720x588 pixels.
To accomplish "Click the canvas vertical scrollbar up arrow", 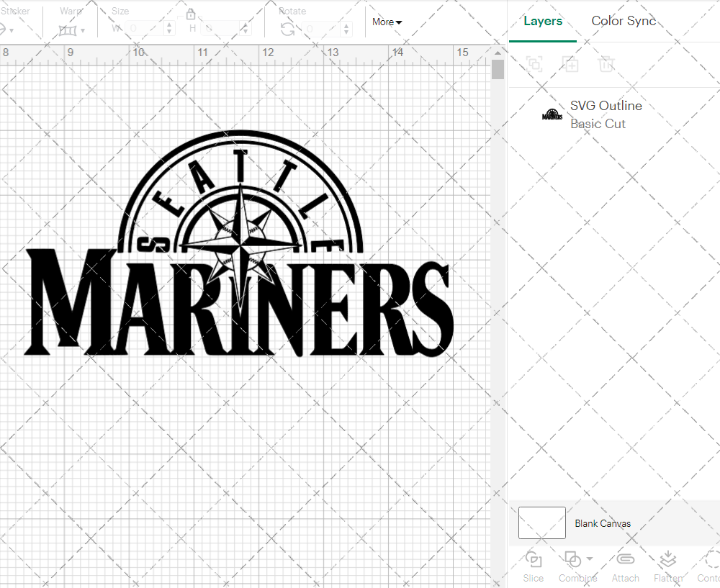I will 498,53.
